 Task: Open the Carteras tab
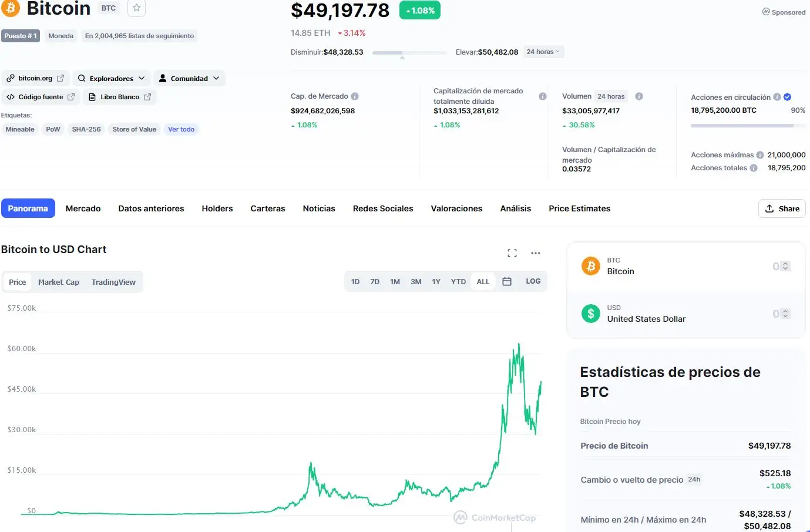[x=268, y=208]
